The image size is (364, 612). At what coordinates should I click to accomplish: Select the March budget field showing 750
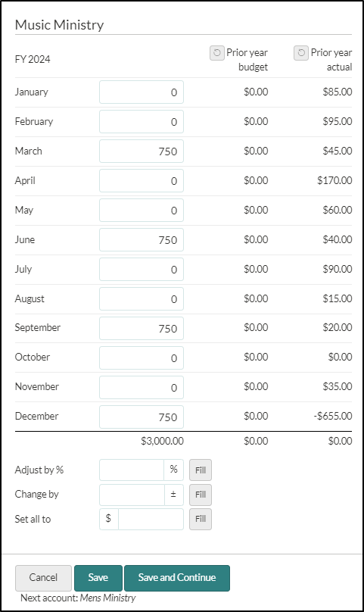click(x=142, y=151)
